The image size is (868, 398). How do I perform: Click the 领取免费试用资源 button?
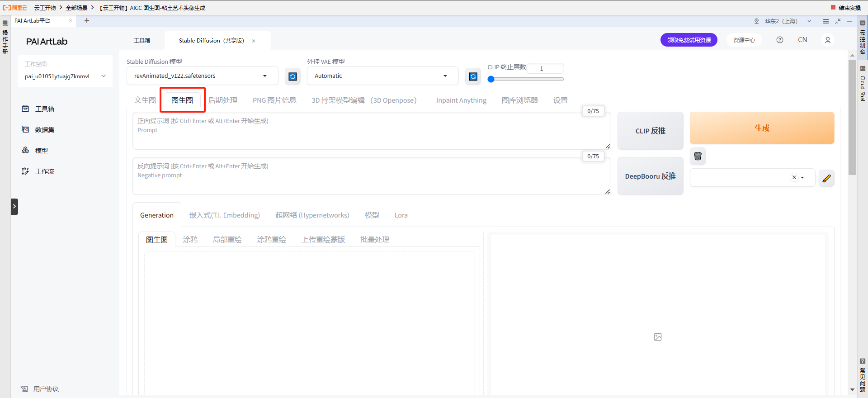tap(689, 40)
